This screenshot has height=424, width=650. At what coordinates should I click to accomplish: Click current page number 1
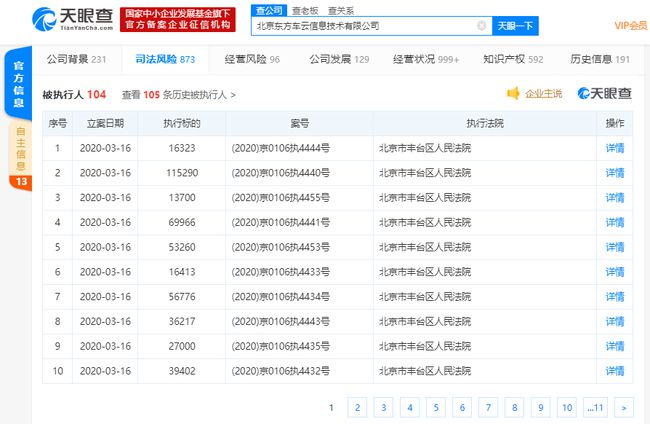(331, 407)
